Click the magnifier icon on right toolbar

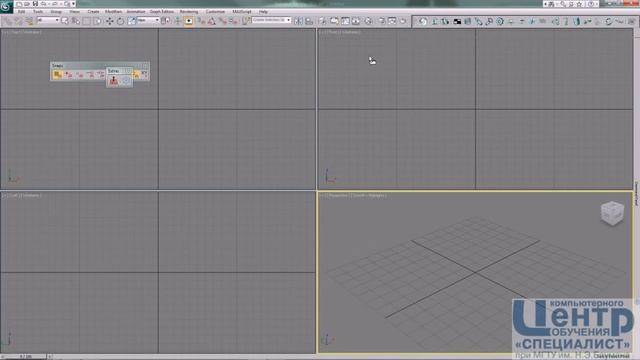pyautogui.click(x=489, y=21)
